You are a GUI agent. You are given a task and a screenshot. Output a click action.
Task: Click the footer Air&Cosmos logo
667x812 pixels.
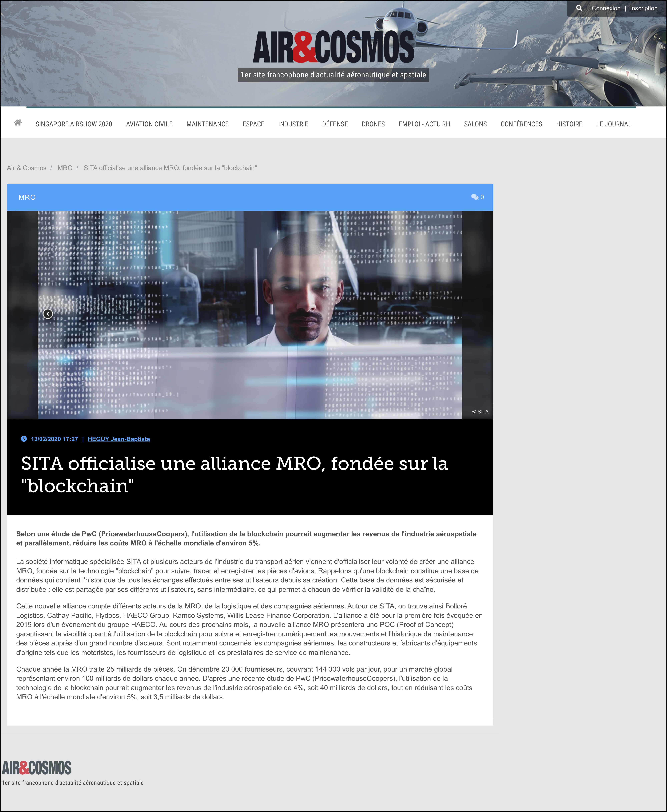click(37, 768)
